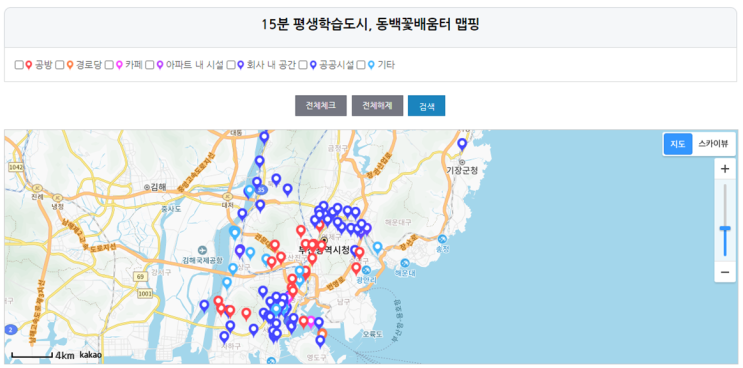
Task: Select the 공공시설 checkbox
Action: click(303, 65)
